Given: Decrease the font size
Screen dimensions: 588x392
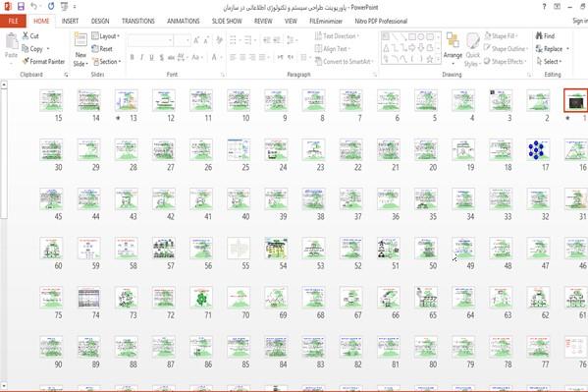Looking at the screenshot, I should [x=206, y=40].
